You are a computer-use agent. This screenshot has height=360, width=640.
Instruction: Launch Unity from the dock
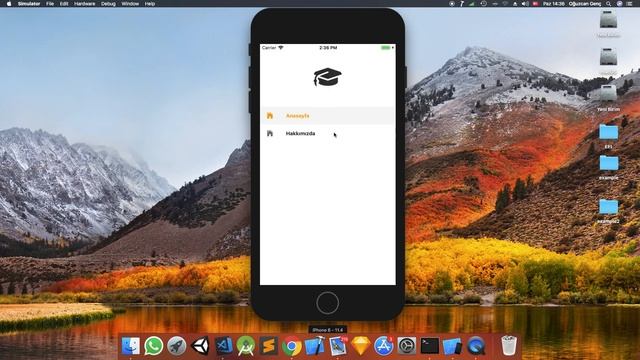coord(200,346)
